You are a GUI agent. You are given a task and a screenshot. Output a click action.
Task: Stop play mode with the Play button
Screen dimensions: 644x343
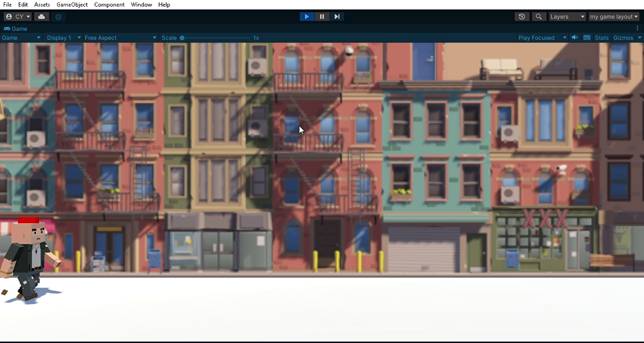[307, 17]
